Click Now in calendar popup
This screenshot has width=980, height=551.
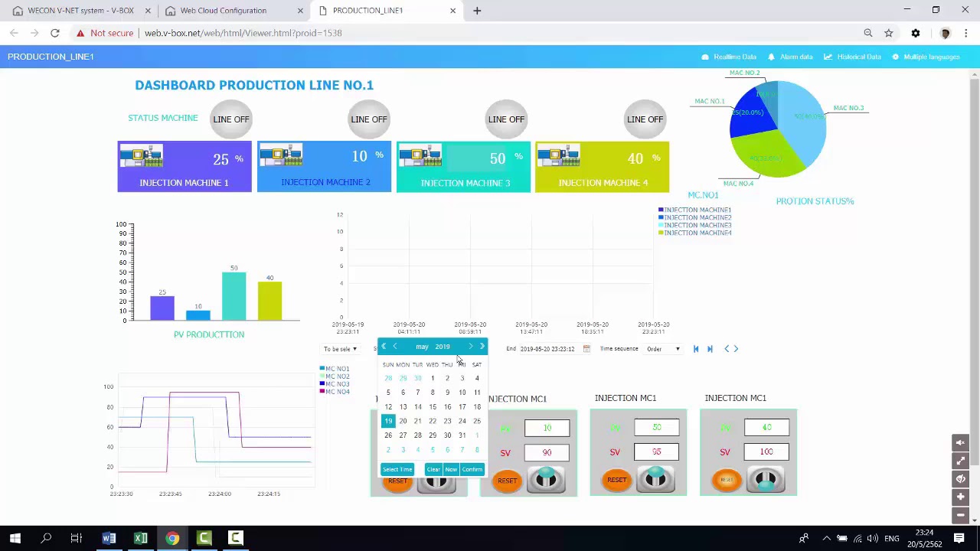pos(451,470)
